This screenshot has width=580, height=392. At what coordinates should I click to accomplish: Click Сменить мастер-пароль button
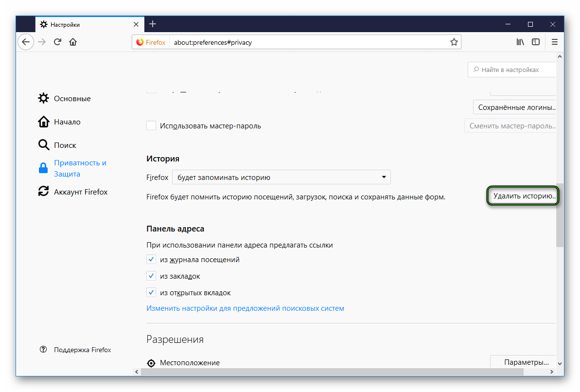click(510, 126)
